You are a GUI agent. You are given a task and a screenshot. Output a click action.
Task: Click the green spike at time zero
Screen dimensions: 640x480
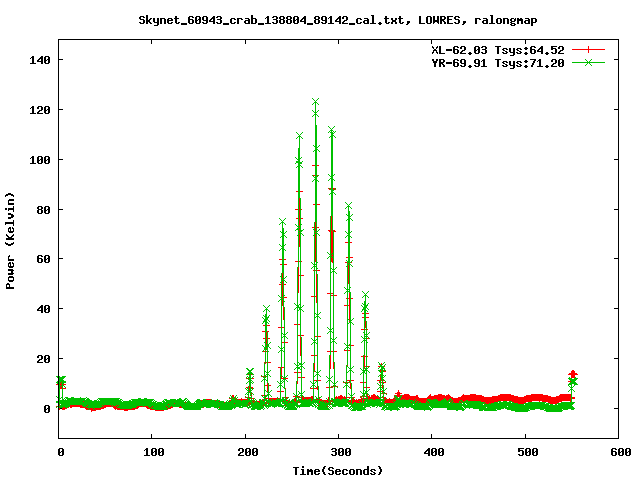61,380
